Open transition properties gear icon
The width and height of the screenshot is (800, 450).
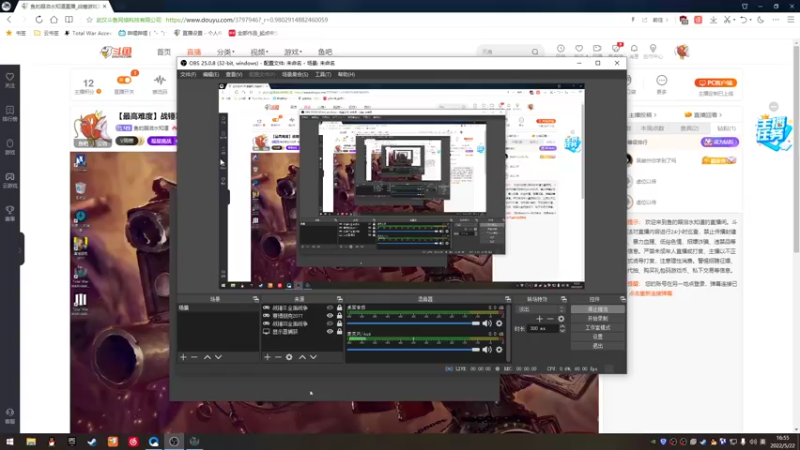point(561,319)
